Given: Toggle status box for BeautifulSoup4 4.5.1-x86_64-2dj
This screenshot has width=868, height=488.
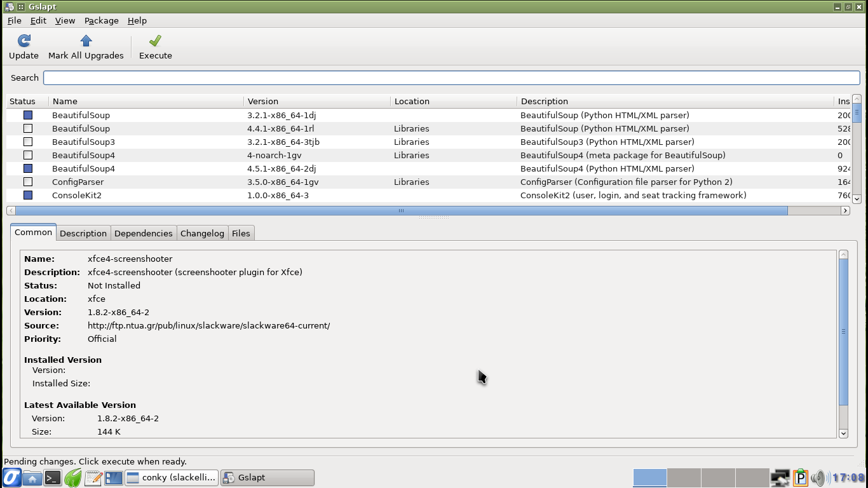Looking at the screenshot, I should (x=28, y=168).
